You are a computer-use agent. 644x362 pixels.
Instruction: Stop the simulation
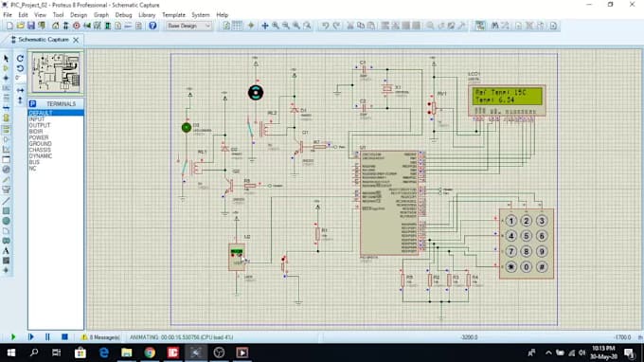click(64, 337)
